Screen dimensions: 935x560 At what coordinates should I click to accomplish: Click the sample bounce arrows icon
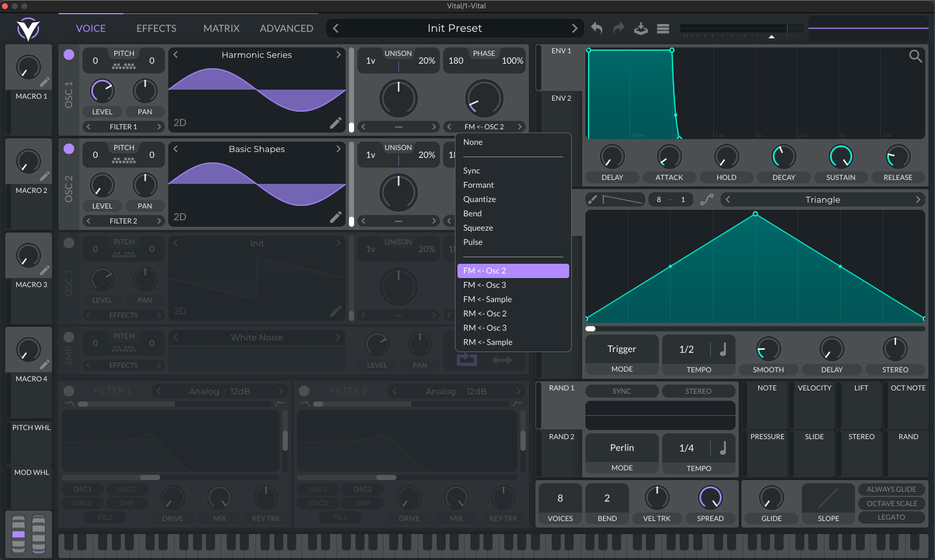(502, 359)
